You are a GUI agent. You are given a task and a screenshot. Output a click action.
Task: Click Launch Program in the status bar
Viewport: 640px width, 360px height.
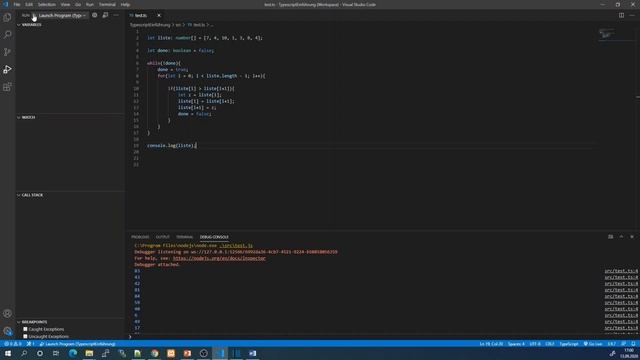click(x=77, y=344)
